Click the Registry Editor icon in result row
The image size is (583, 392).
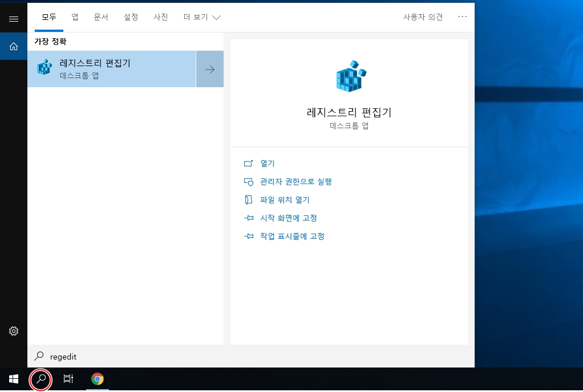[44, 67]
